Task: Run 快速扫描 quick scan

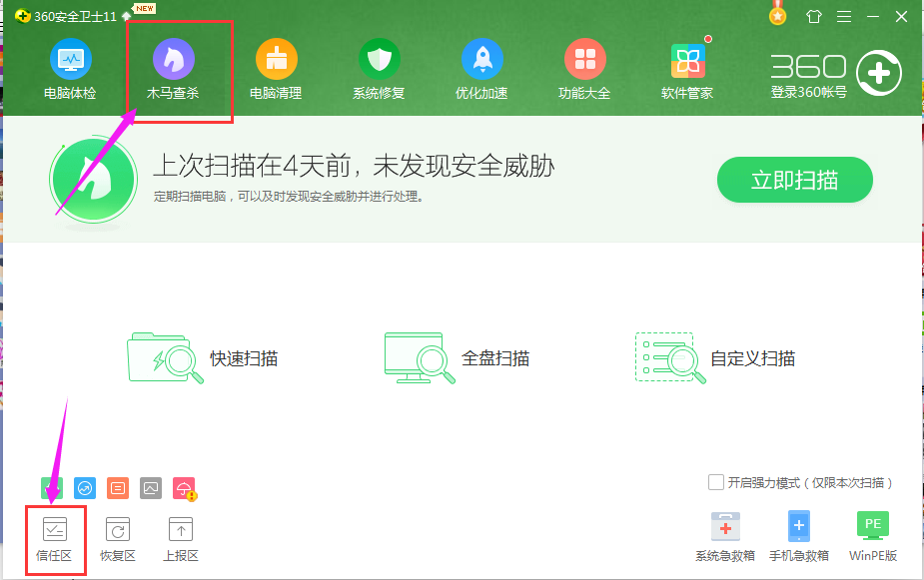Action: coord(203,358)
